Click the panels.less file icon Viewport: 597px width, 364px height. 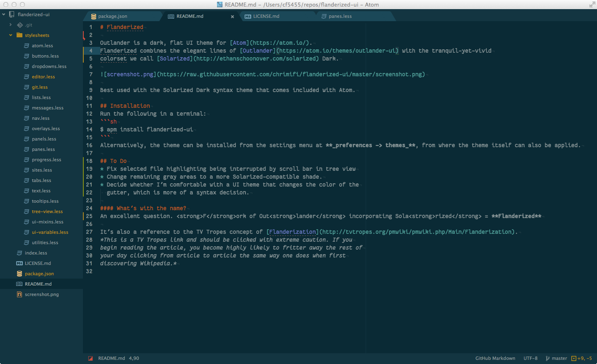[x=27, y=139]
